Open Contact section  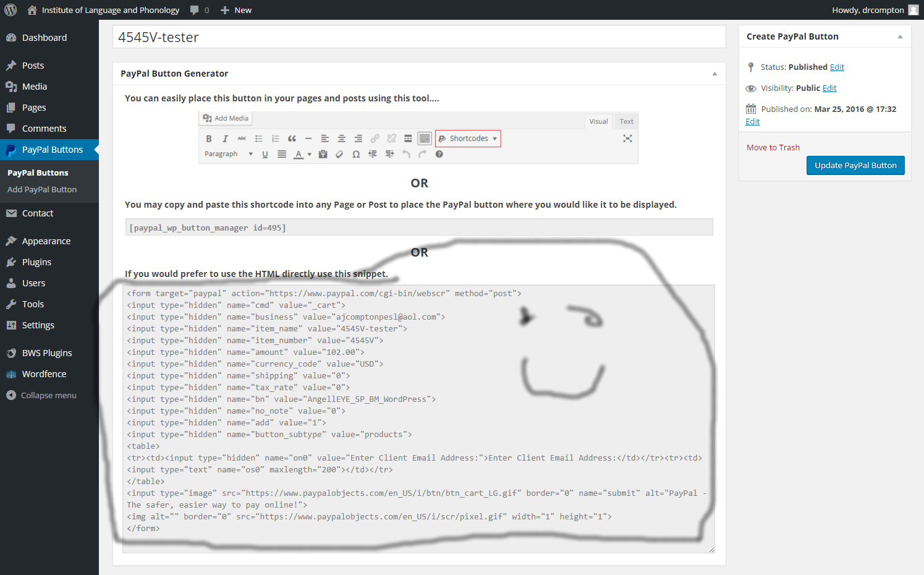coord(38,213)
